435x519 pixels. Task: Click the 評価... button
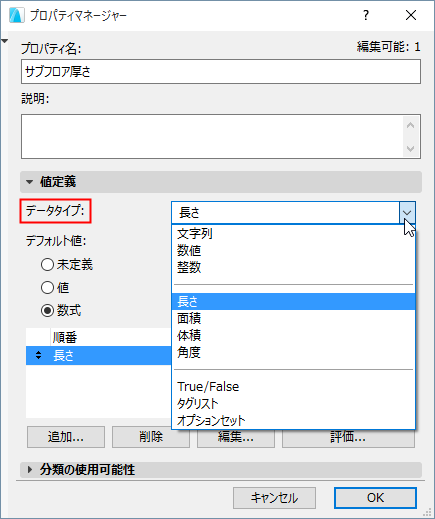[x=348, y=438]
